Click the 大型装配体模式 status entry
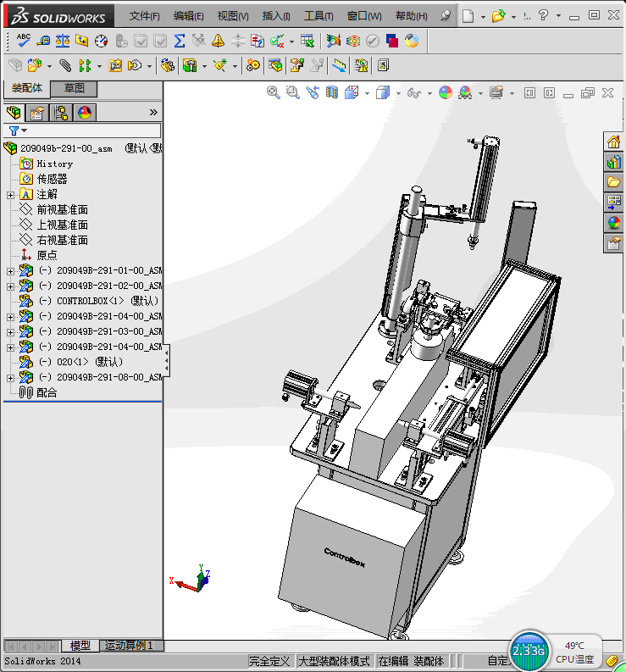 point(334,661)
